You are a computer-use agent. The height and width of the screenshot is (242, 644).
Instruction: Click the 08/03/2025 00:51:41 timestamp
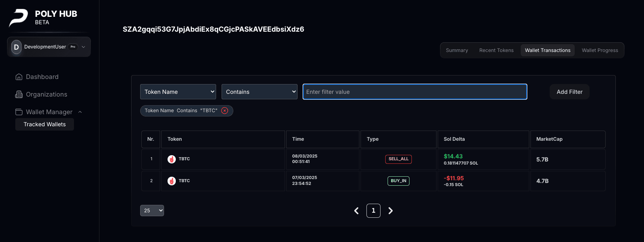click(305, 159)
